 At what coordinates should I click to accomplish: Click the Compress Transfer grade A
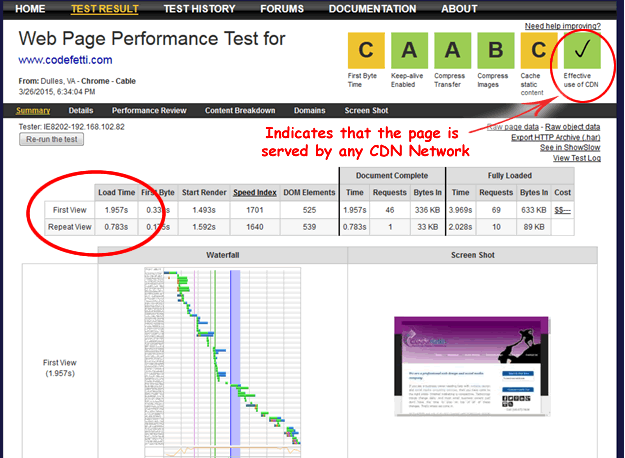pos(454,50)
